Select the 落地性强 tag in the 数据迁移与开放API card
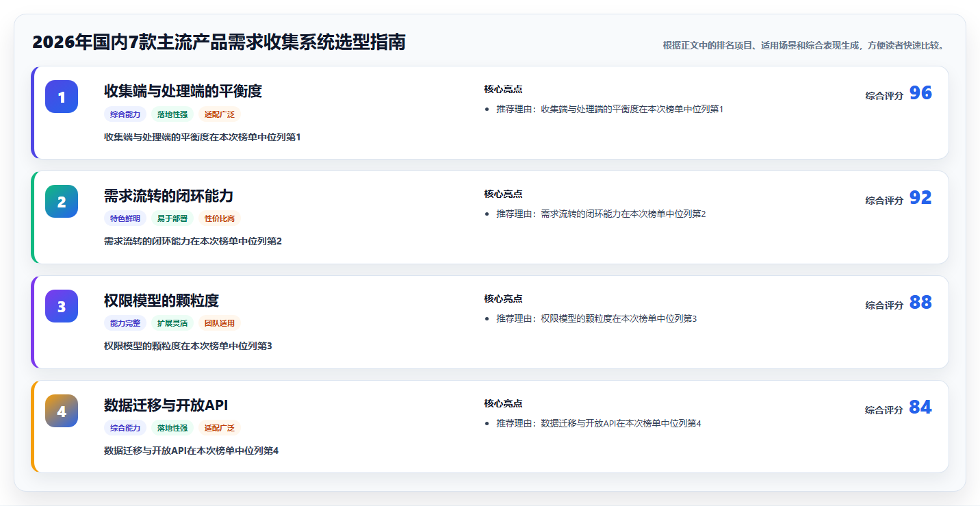The image size is (980, 506). [x=172, y=428]
